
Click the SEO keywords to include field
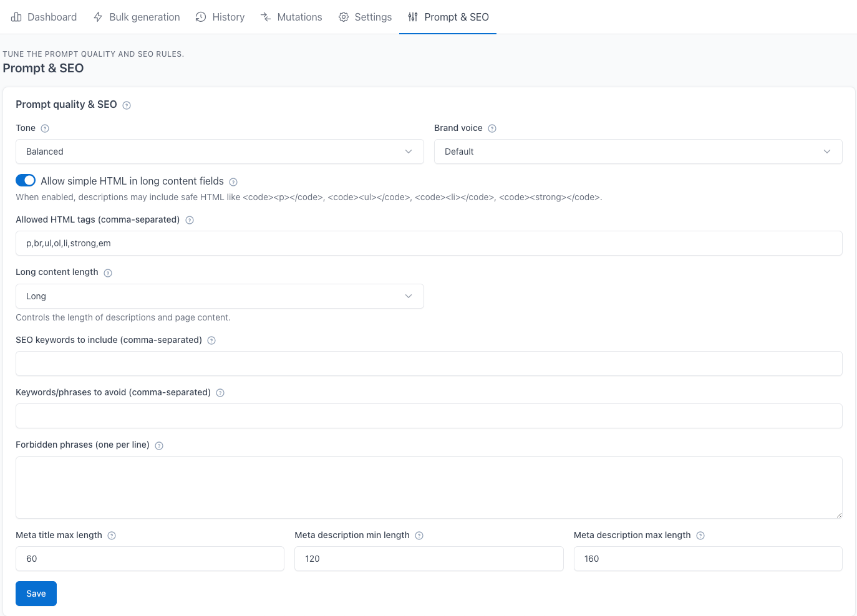(x=429, y=363)
